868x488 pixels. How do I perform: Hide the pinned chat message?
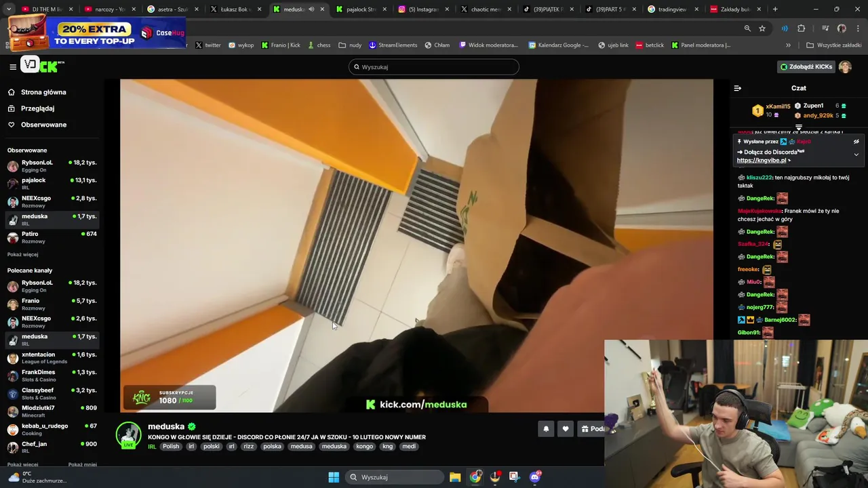tap(856, 142)
